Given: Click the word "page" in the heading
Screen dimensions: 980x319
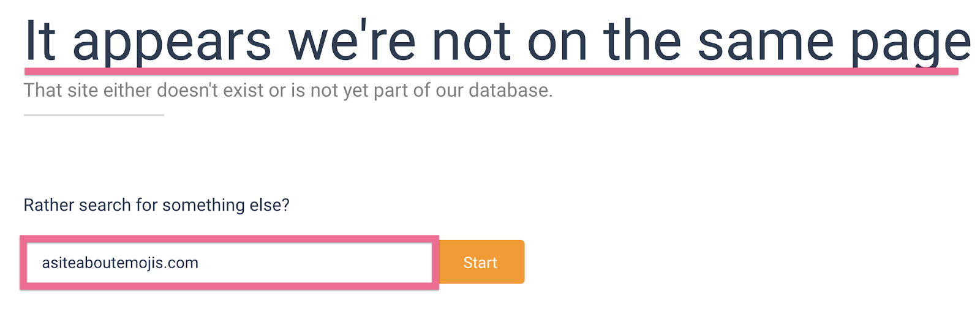Looking at the screenshot, I should coord(911,44).
